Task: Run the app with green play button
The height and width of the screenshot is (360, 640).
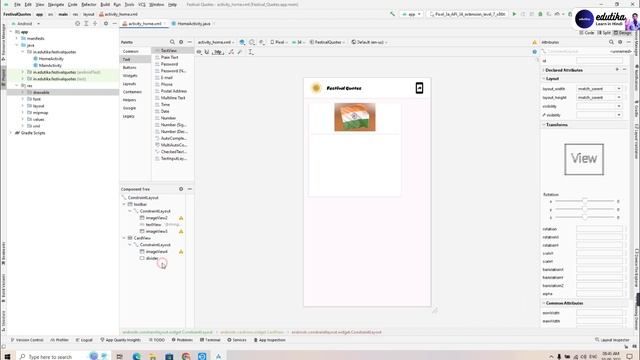Action: [x=514, y=14]
